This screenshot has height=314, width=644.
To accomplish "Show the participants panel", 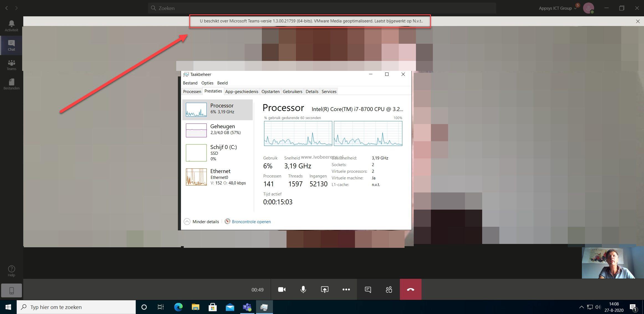I will coord(389,289).
